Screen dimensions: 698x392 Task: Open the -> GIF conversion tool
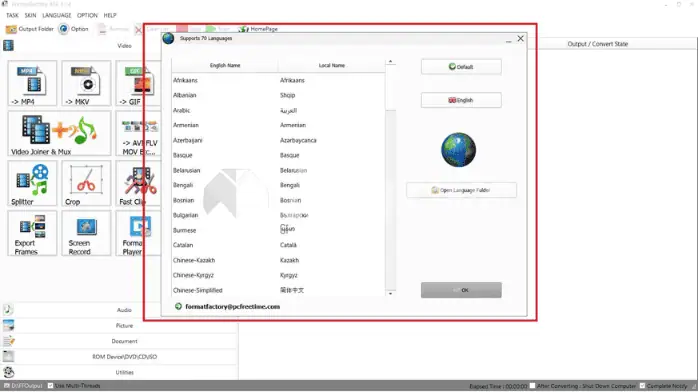point(138,83)
